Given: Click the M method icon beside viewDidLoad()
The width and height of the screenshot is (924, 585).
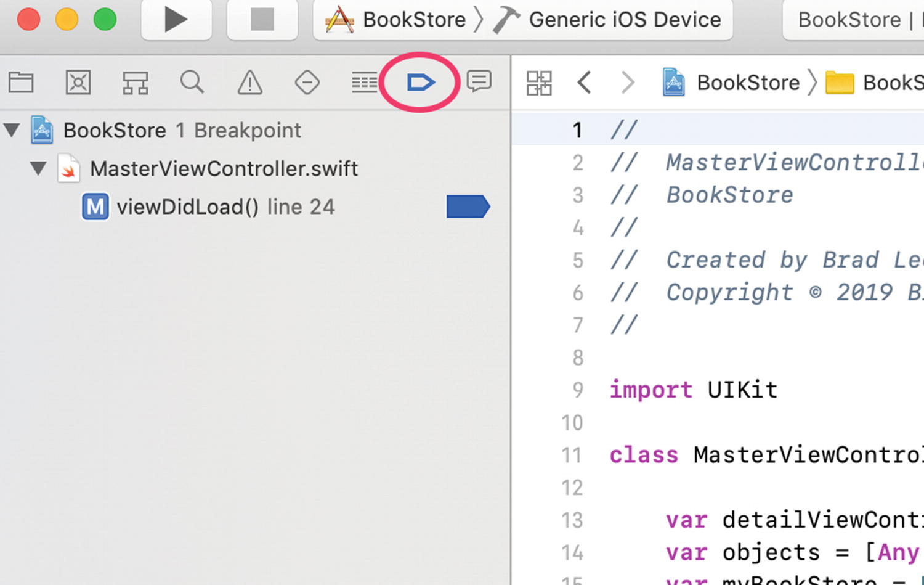Looking at the screenshot, I should coord(95,207).
